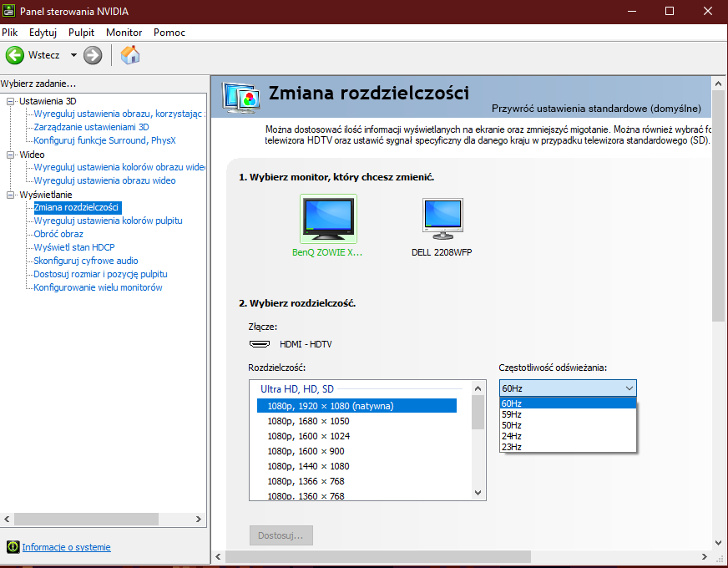Minimize the NVIDIA Control Panel window
The image size is (728, 568).
click(632, 11)
